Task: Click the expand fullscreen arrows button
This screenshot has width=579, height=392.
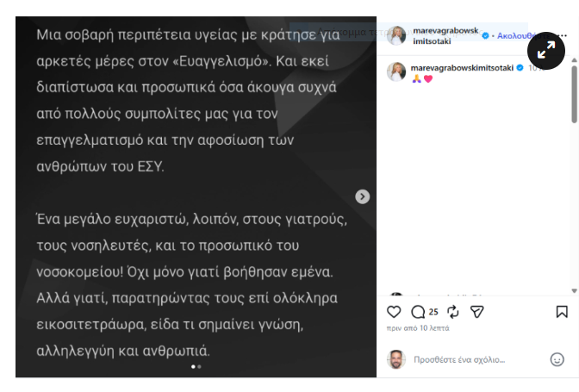Action: pyautogui.click(x=546, y=51)
